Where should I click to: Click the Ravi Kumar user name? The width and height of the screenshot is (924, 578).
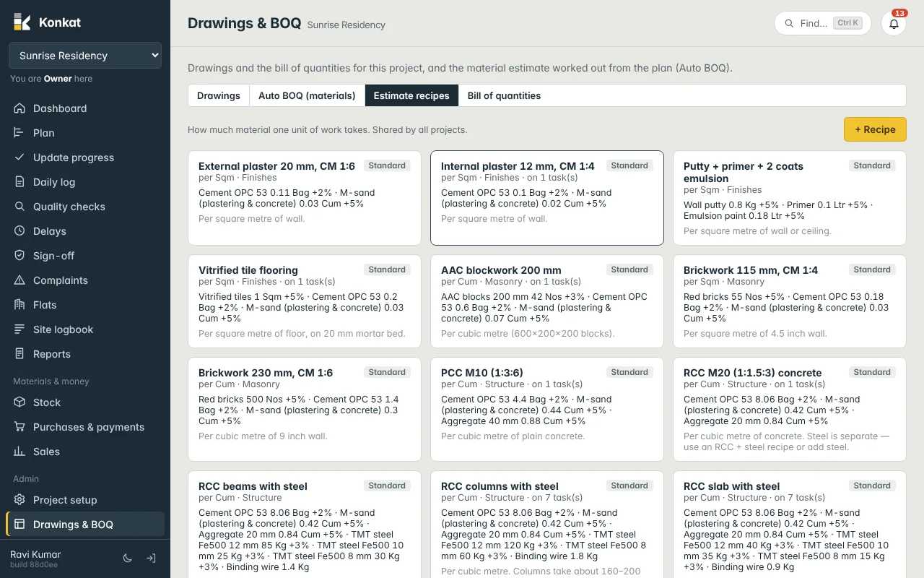(x=35, y=554)
